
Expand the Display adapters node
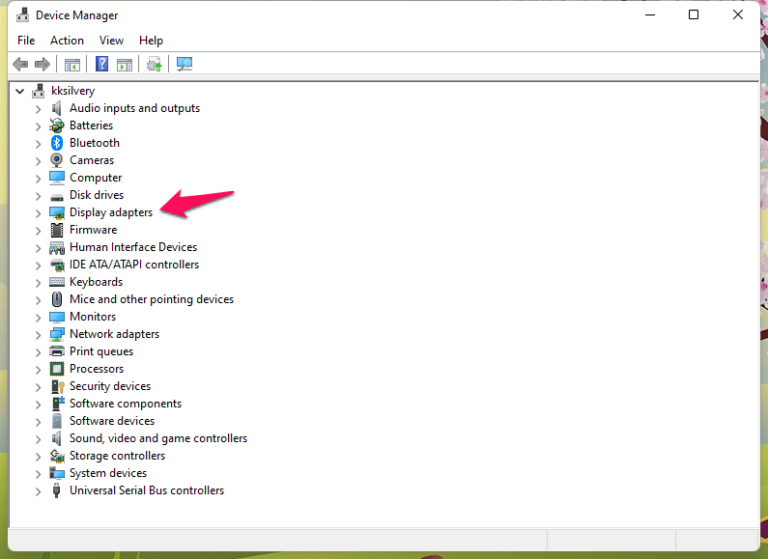[x=38, y=213]
